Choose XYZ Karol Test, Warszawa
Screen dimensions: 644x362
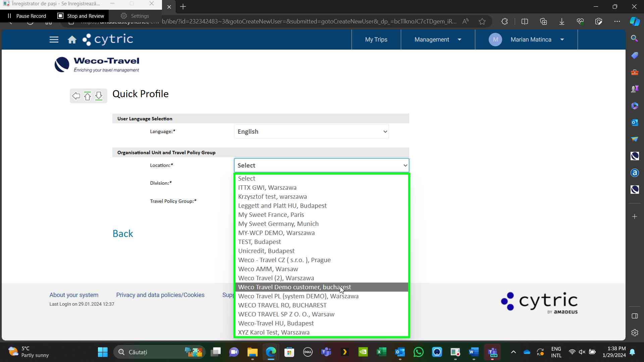[x=322, y=333]
